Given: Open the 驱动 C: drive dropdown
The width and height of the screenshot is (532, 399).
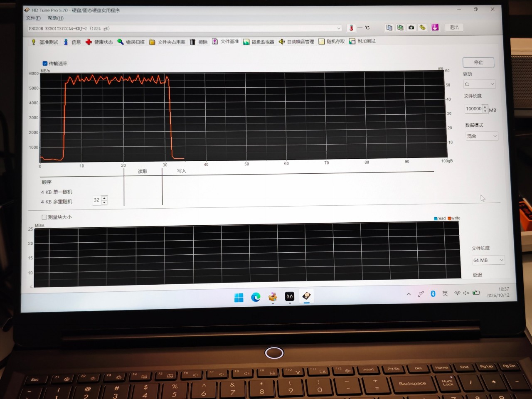Looking at the screenshot, I should [x=480, y=84].
